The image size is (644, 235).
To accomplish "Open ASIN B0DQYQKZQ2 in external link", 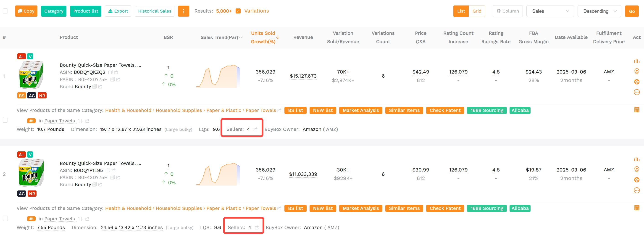I will [x=116, y=72].
